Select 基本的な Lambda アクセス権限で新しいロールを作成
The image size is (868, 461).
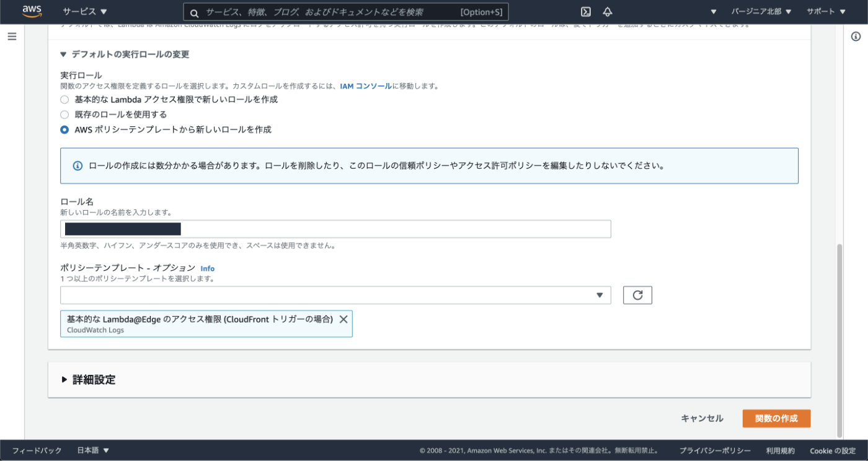coord(64,99)
